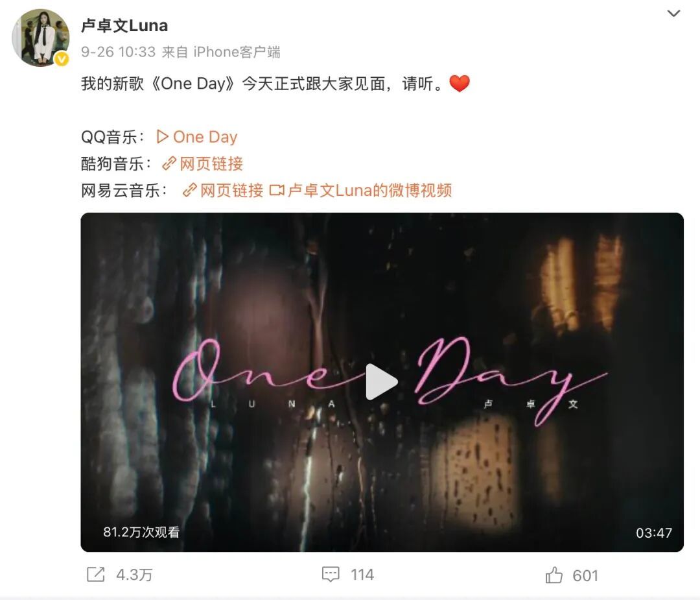
Task: Open 卢卓文Luna's profile avatar
Action: pos(41,38)
